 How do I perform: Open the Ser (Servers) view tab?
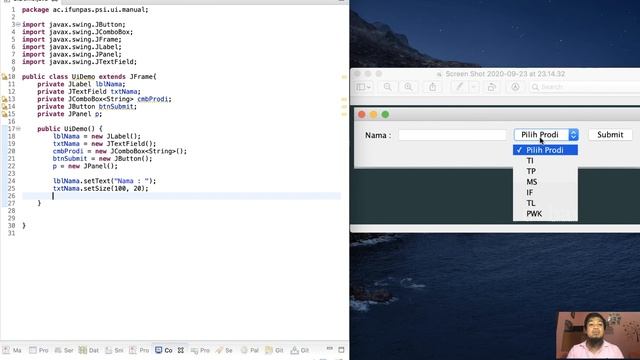(64, 350)
